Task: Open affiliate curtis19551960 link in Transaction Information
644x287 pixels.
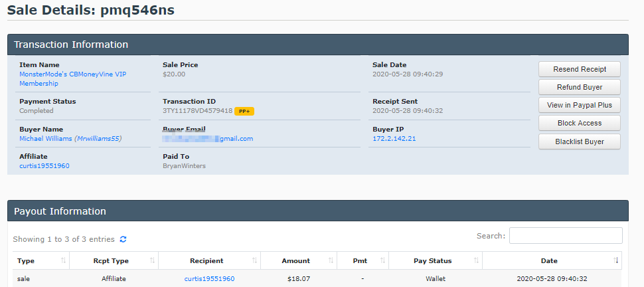Action: (x=44, y=166)
